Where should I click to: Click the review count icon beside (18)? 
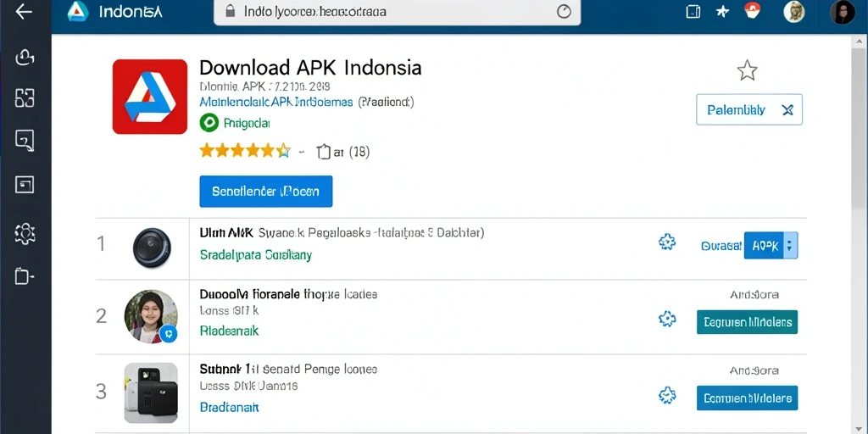point(323,151)
